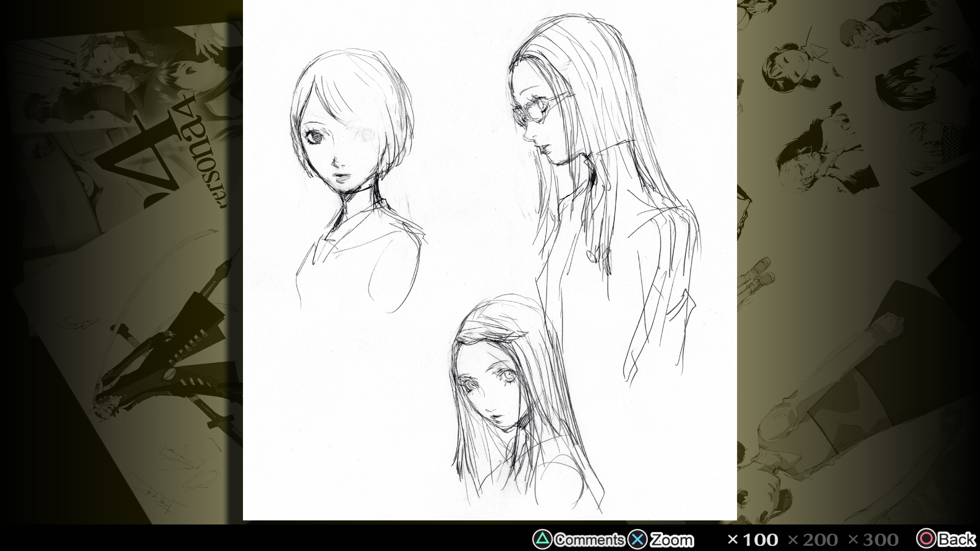The height and width of the screenshot is (551, 980).
Task: Click the triangle button icon beside Comments
Action: [542, 539]
